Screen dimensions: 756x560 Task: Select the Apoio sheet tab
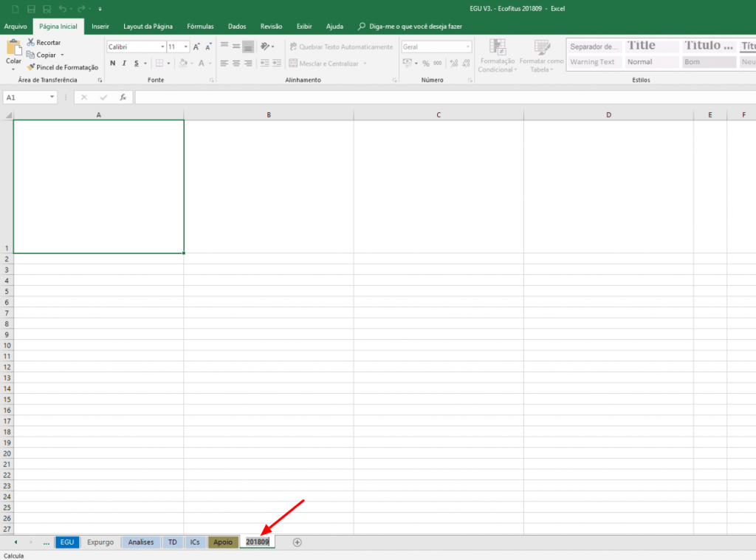coord(223,542)
